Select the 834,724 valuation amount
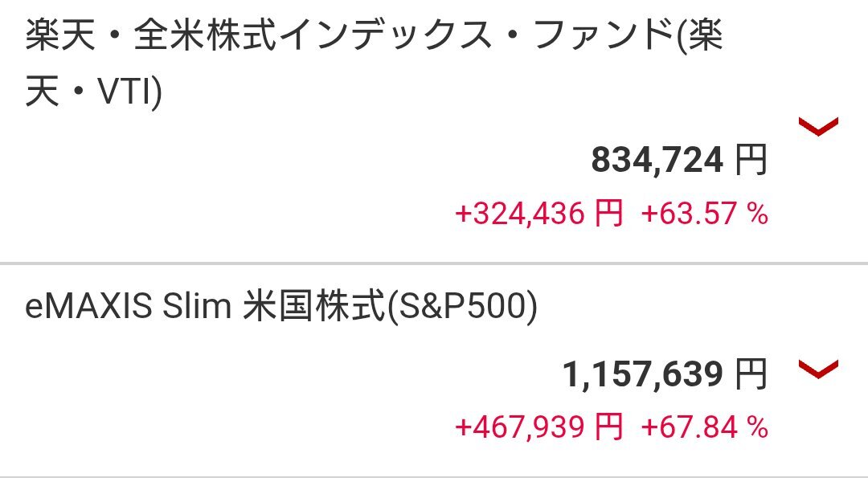The width and height of the screenshot is (868, 494). point(657,160)
